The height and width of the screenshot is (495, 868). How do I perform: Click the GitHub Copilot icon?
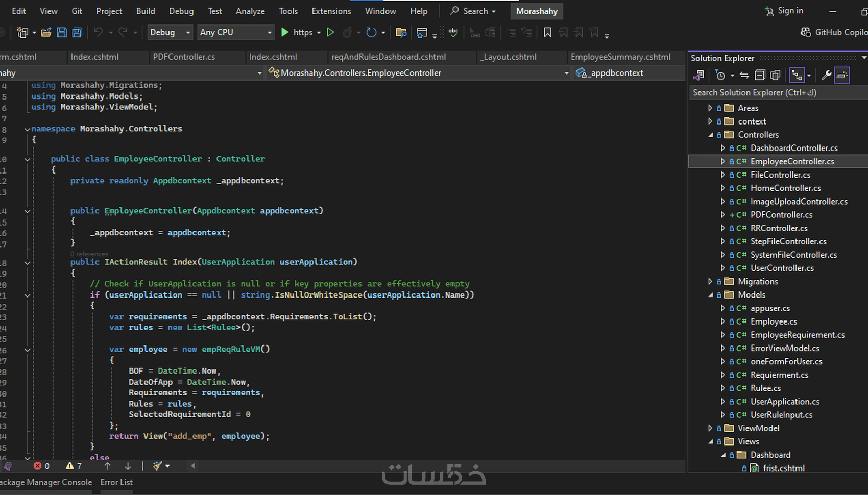click(806, 32)
